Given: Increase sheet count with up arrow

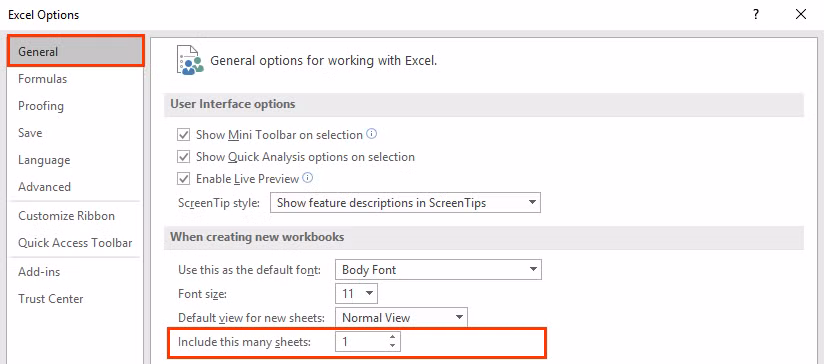Looking at the screenshot, I should (392, 337).
